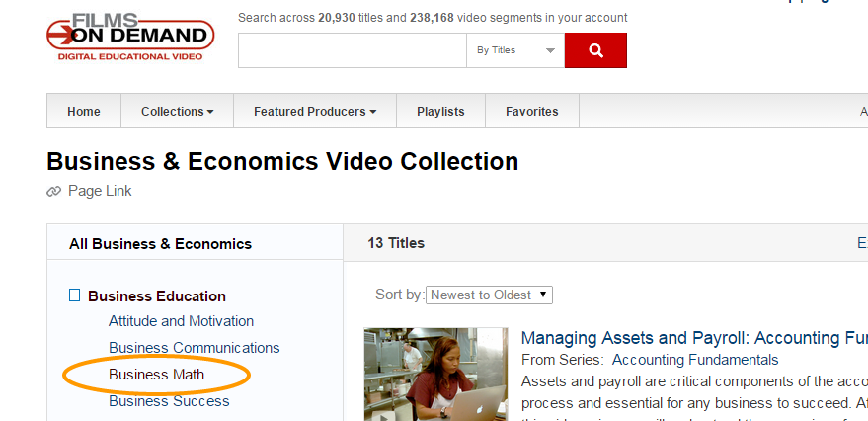This screenshot has width=868, height=421.
Task: Open Managing Assets and Payroll video title
Action: point(694,338)
